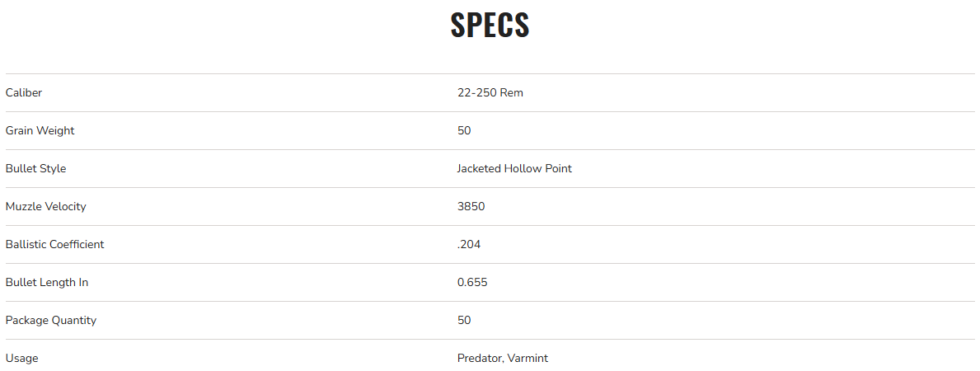Click the Caliber row label
This screenshot has height=371, width=980.
(x=24, y=92)
